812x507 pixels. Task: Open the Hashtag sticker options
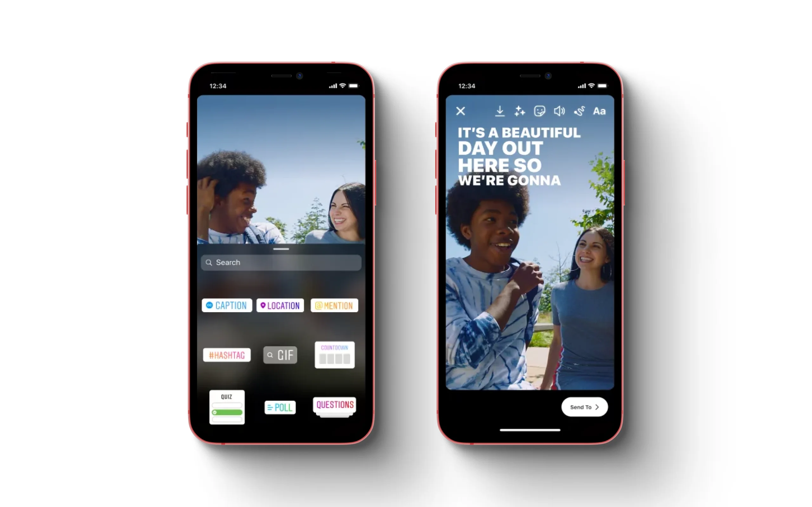point(227,355)
